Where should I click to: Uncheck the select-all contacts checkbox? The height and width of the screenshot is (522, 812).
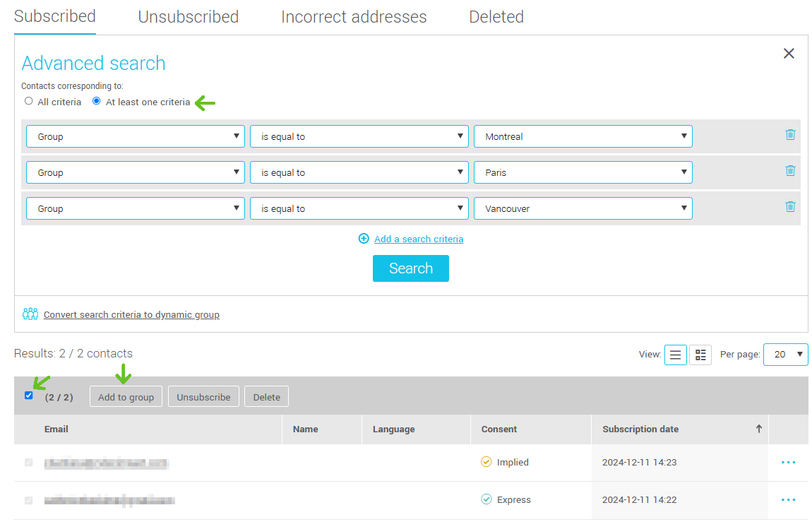28,396
